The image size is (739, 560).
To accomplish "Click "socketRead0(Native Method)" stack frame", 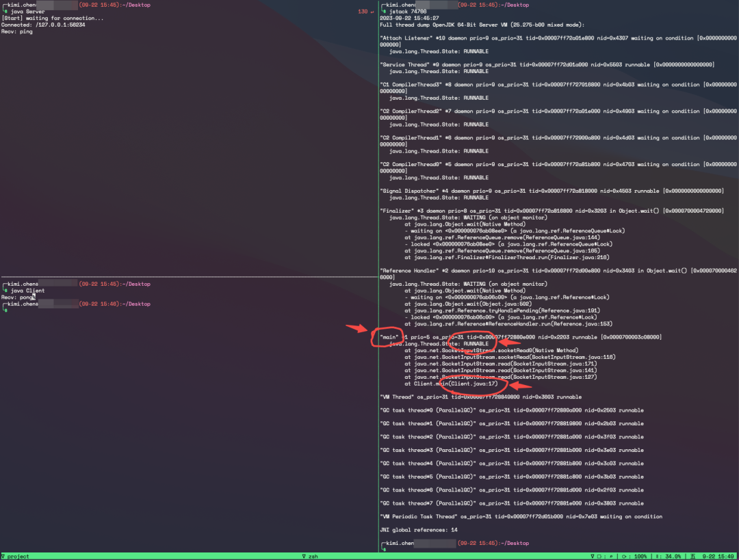I will click(491, 350).
